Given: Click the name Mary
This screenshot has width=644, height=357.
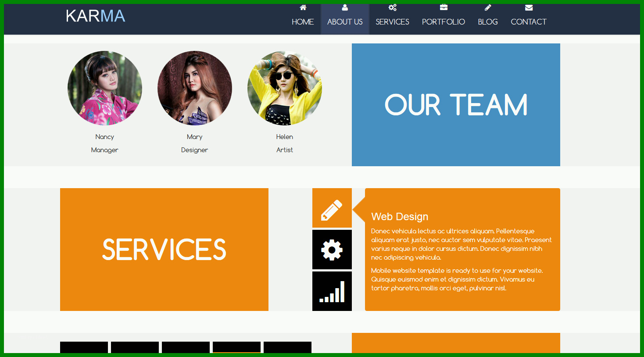Looking at the screenshot, I should click(x=195, y=137).
